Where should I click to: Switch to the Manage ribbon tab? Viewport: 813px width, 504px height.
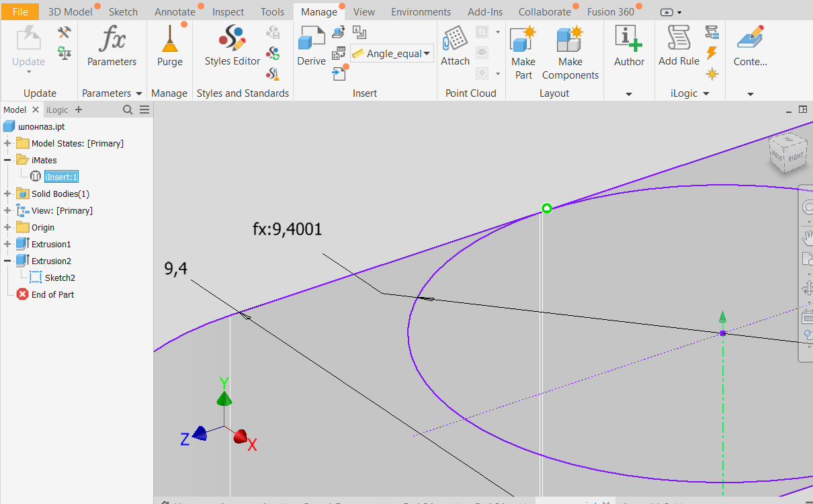[320, 11]
